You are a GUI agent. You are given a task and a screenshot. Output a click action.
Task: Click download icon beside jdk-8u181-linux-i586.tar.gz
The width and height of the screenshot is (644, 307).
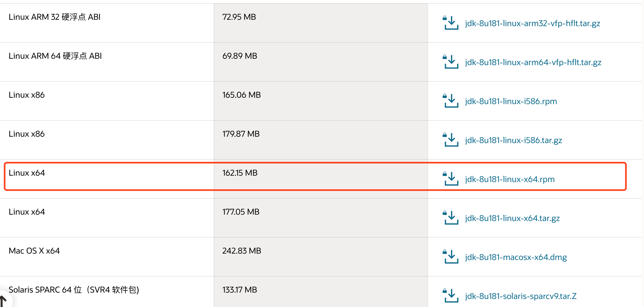point(451,140)
